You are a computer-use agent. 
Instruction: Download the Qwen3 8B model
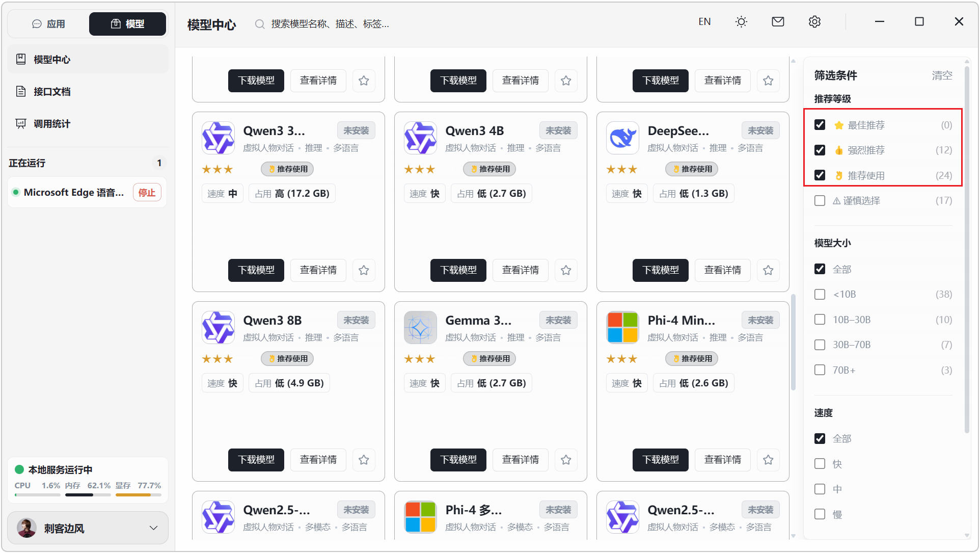coord(256,460)
